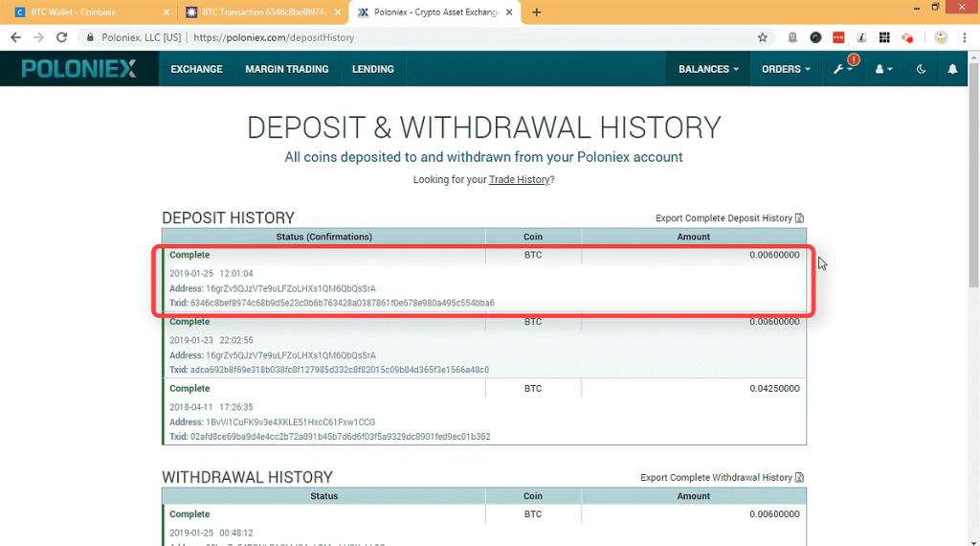
Task: Go back to previous page
Action: pos(15,37)
